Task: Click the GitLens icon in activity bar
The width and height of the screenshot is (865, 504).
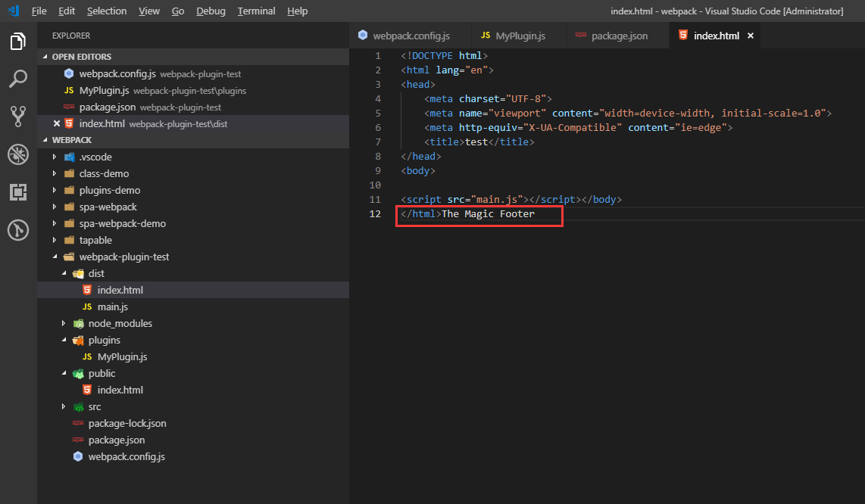Action: [x=18, y=230]
